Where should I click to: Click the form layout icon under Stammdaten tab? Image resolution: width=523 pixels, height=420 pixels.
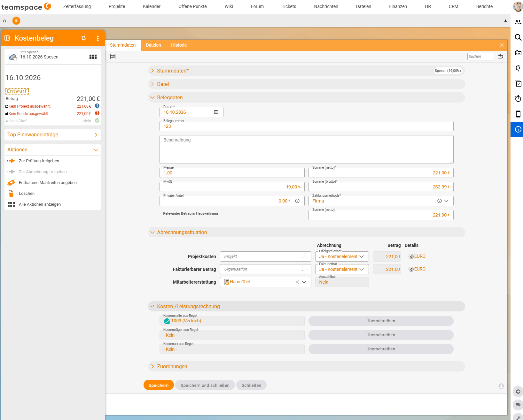coord(113,57)
